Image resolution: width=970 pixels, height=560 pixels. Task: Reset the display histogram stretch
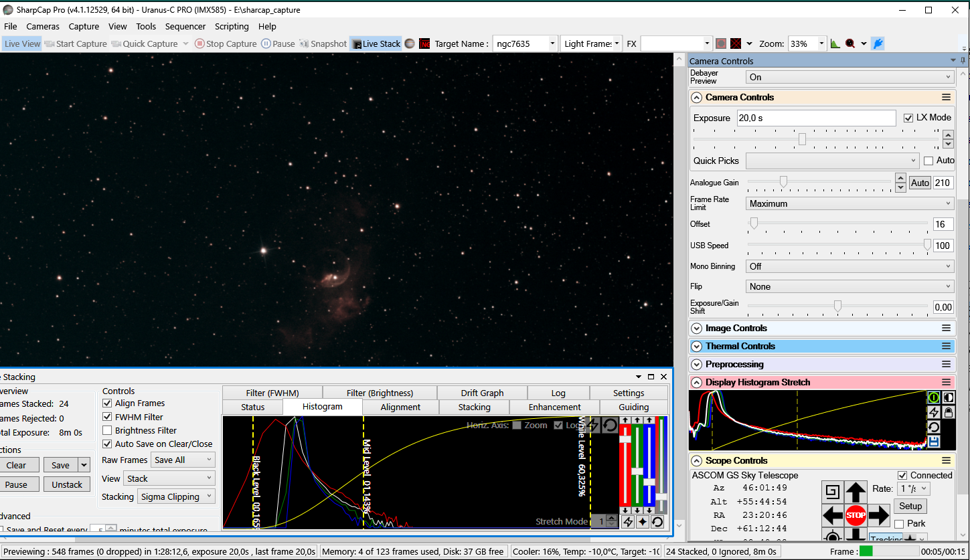click(934, 427)
